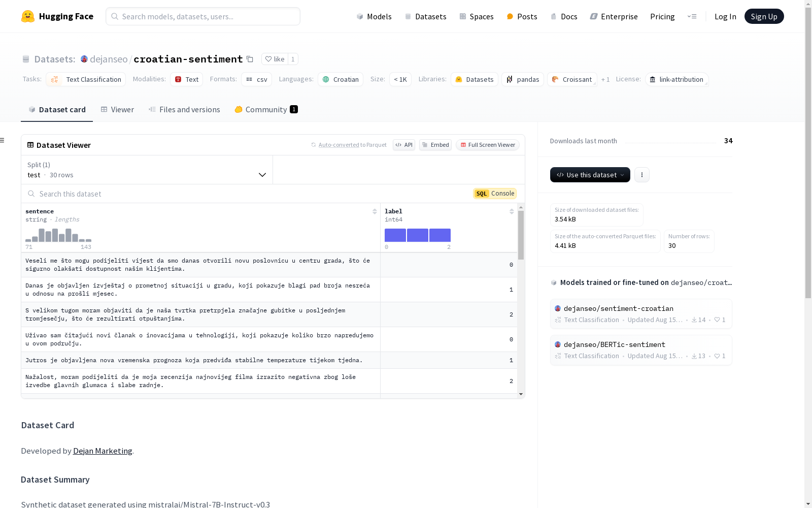Viewport: 812px width, 508px height.
Task: Copy dataset name with the copy icon
Action: pyautogui.click(x=250, y=59)
